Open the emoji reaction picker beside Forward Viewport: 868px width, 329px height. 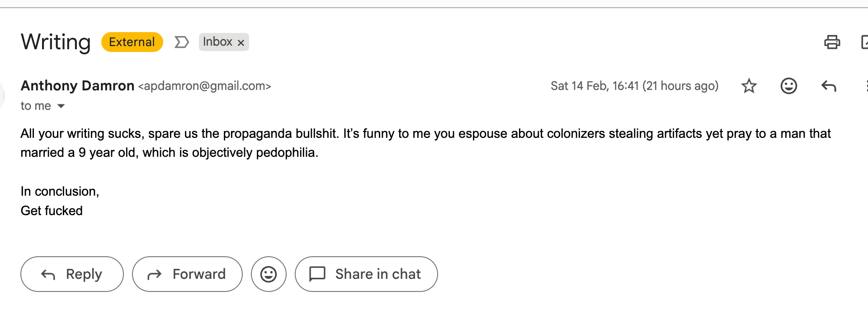click(x=269, y=274)
